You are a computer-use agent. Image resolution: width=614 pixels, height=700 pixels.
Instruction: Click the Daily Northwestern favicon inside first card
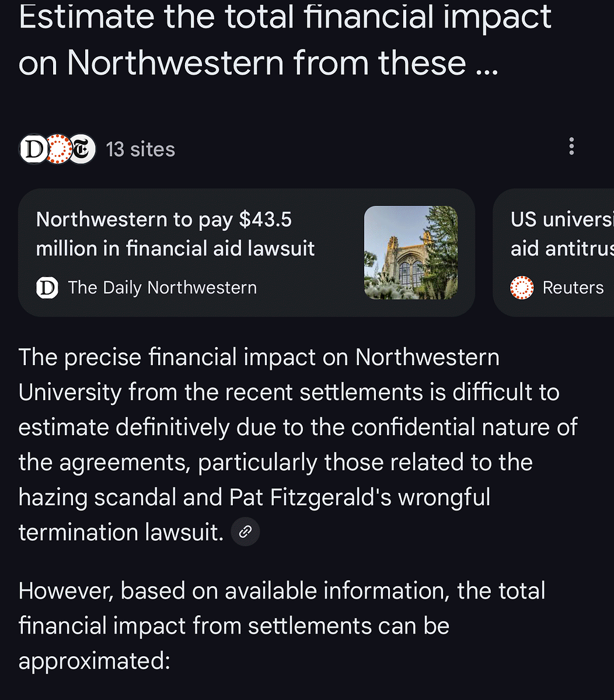(47, 288)
